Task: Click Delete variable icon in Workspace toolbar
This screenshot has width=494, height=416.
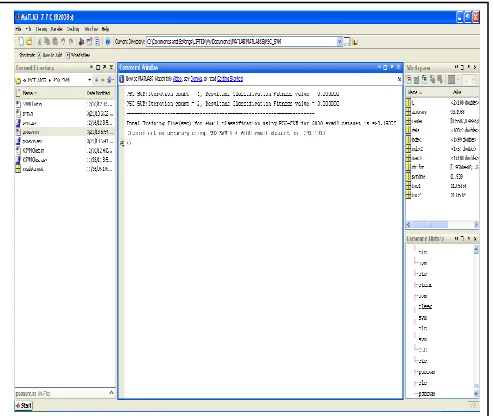Action: coord(440,79)
